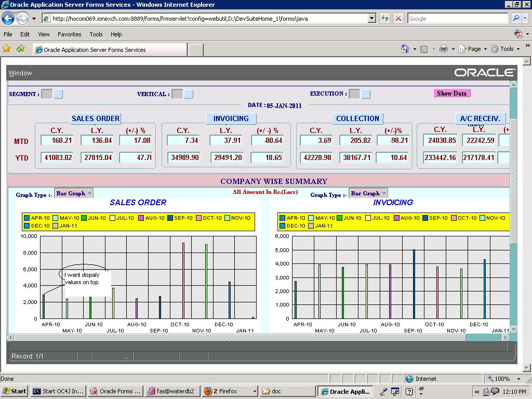Open Invoicing Graph Type dropdown
Viewport: 532px width, 399px height.
point(368,193)
